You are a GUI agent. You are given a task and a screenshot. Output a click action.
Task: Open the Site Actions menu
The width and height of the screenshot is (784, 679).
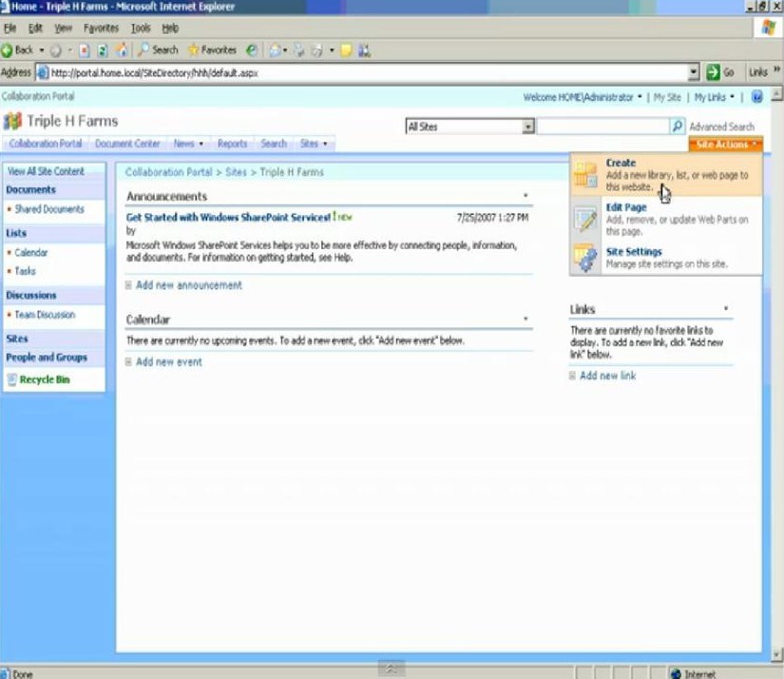pyautogui.click(x=725, y=143)
